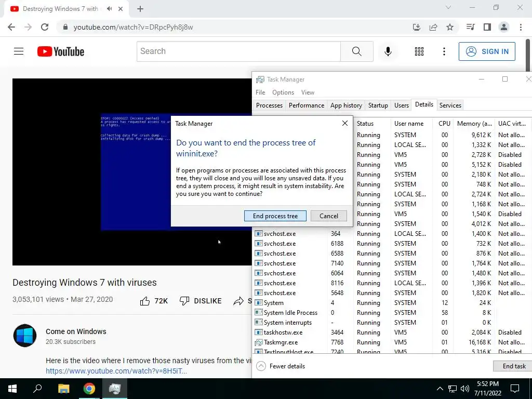Open Chrome profile avatar
The image size is (532, 399).
504,27
